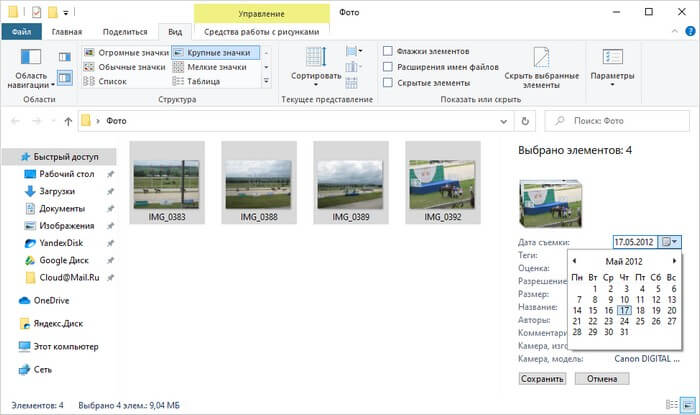
Task: Toggle the Preview pane icon
Action: 65,57
